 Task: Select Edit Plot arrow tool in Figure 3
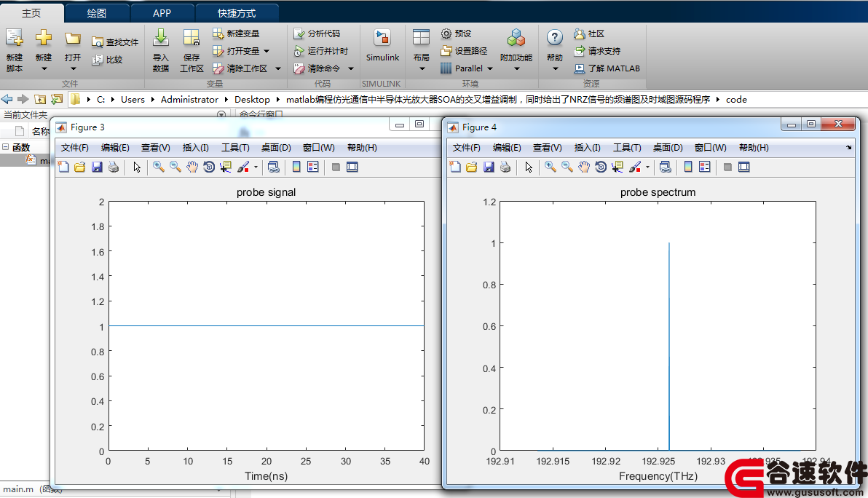(x=137, y=167)
